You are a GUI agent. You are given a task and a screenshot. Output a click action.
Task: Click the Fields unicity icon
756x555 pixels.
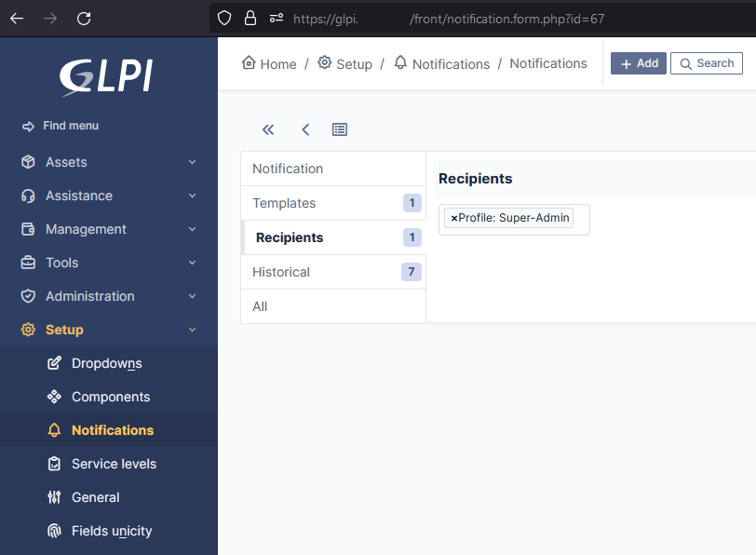coord(56,531)
